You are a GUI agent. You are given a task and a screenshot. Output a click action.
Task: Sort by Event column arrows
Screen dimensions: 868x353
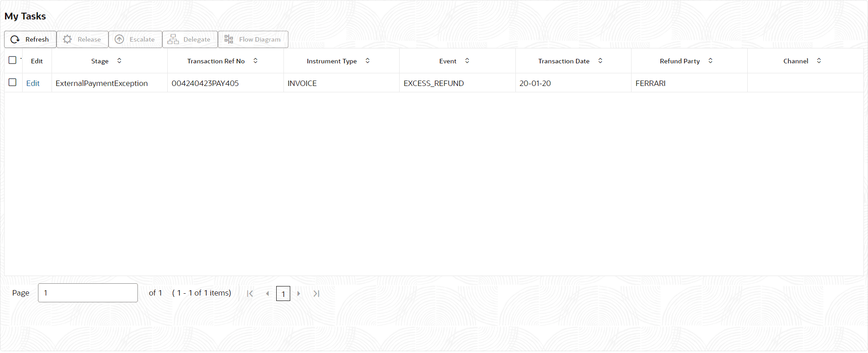click(x=467, y=61)
